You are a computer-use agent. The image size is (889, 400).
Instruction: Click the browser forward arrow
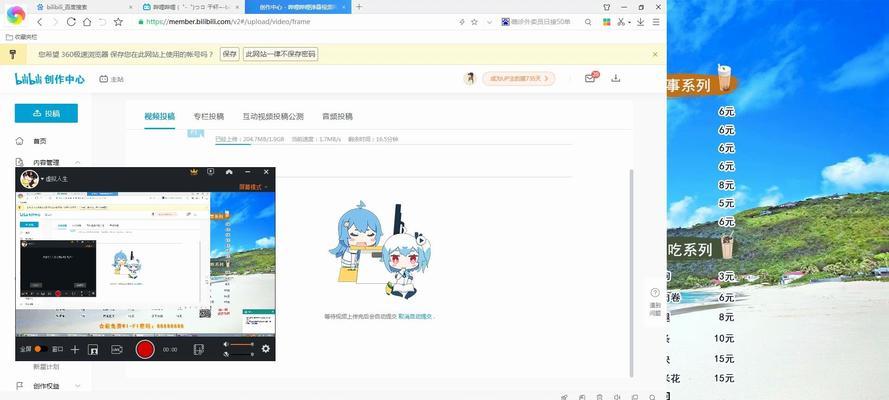(x=55, y=22)
